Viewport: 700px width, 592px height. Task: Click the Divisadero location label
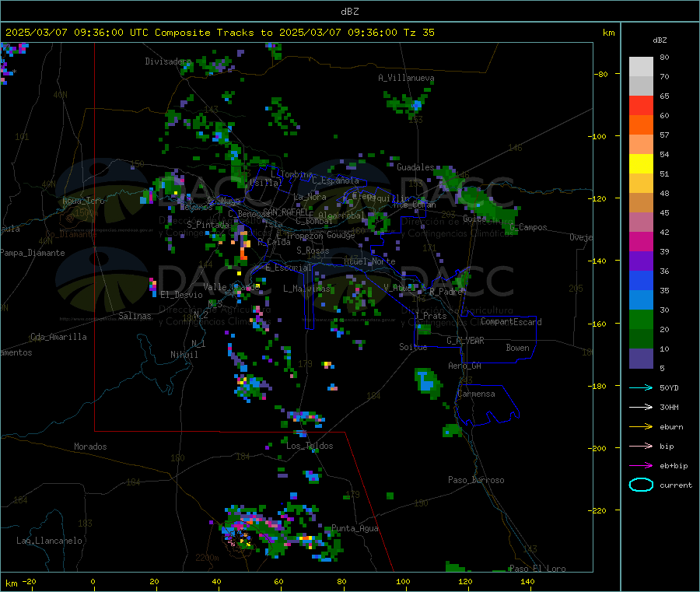(x=168, y=61)
